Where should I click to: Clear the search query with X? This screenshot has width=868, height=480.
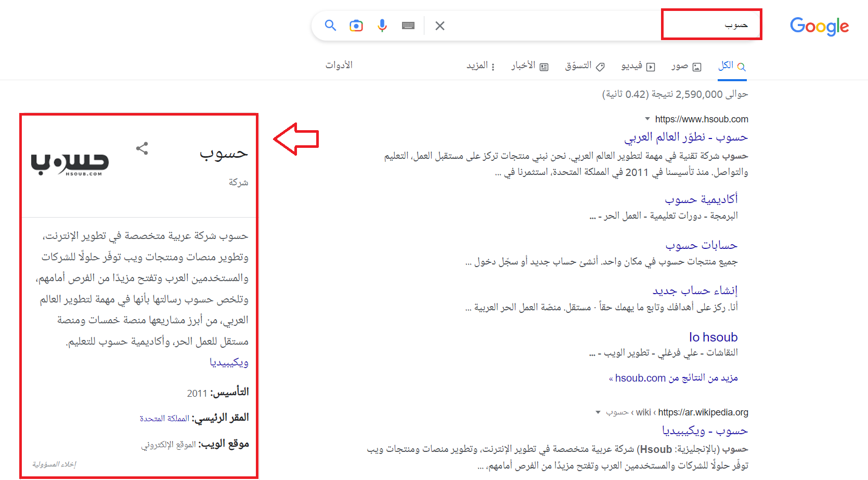pyautogui.click(x=440, y=26)
